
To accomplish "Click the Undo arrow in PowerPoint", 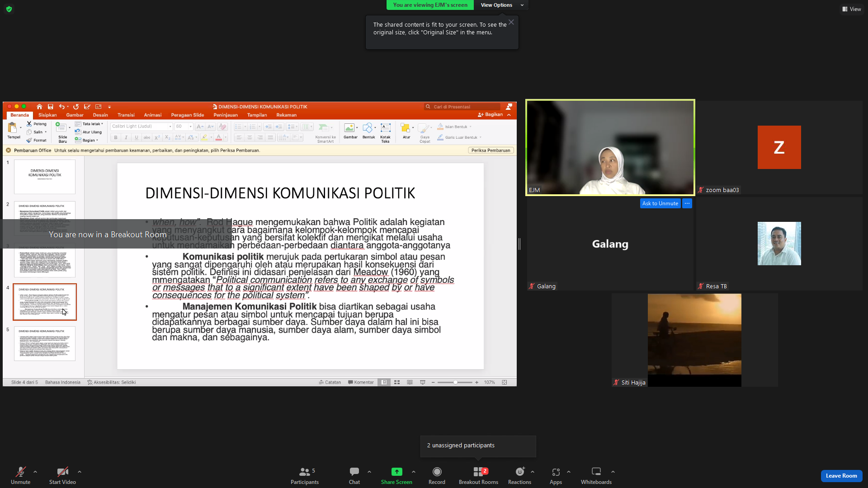I will click(61, 107).
